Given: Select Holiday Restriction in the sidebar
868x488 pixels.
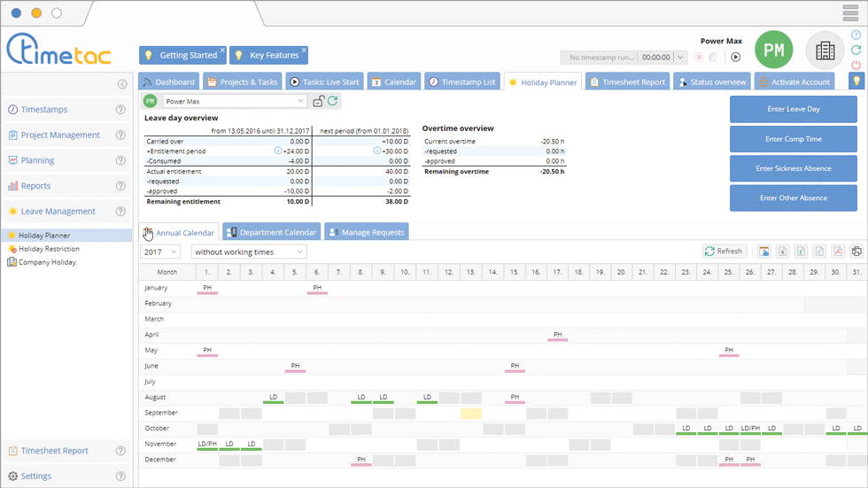Looking at the screenshot, I should coord(49,249).
